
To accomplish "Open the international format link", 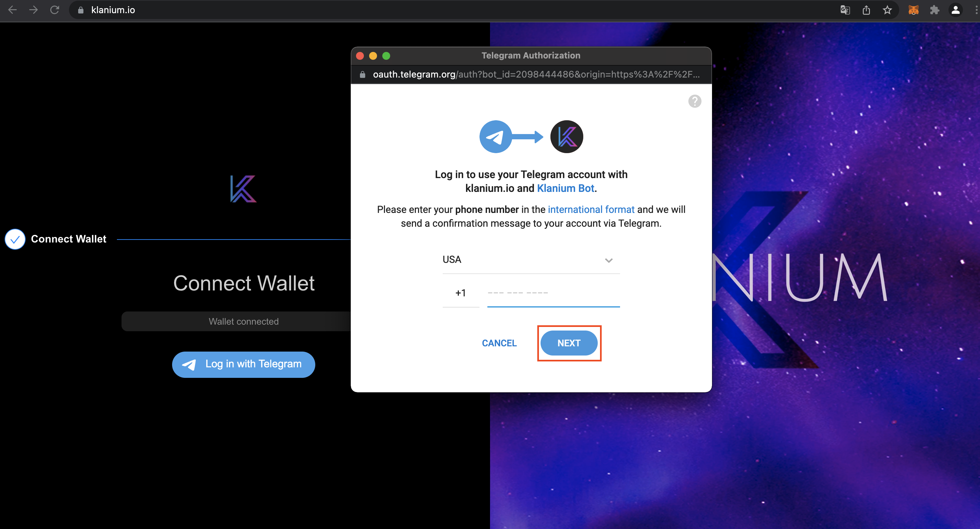I will coord(591,210).
